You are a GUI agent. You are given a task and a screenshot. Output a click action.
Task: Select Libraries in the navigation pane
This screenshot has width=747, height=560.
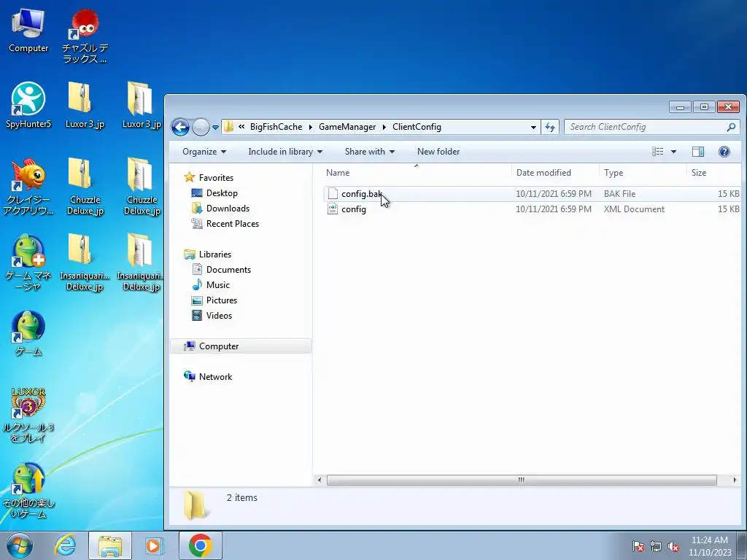click(x=215, y=254)
